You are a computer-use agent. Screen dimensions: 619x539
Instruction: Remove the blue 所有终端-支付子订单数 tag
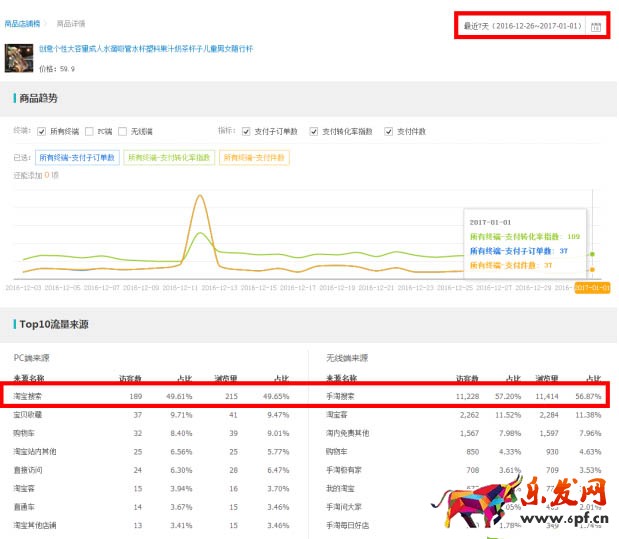(x=77, y=157)
